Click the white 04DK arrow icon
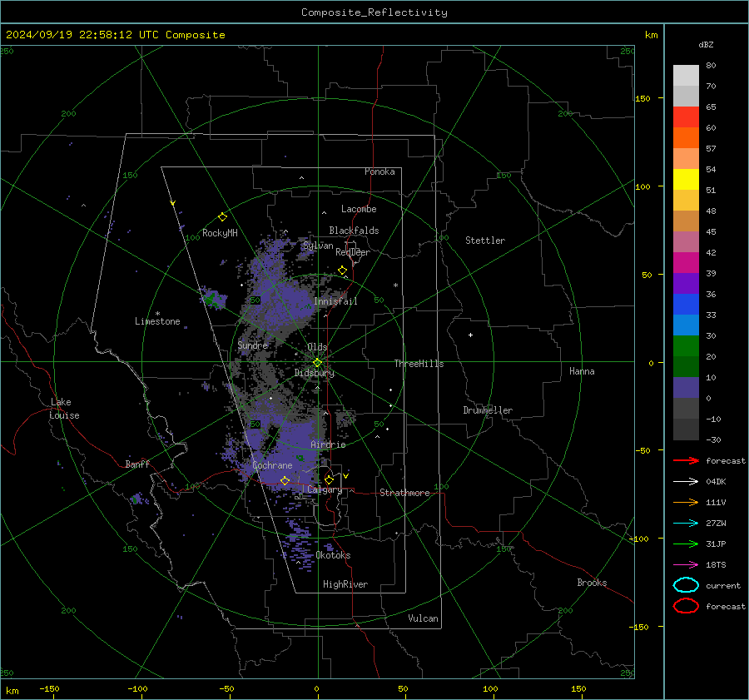The image size is (749, 700). 686,482
